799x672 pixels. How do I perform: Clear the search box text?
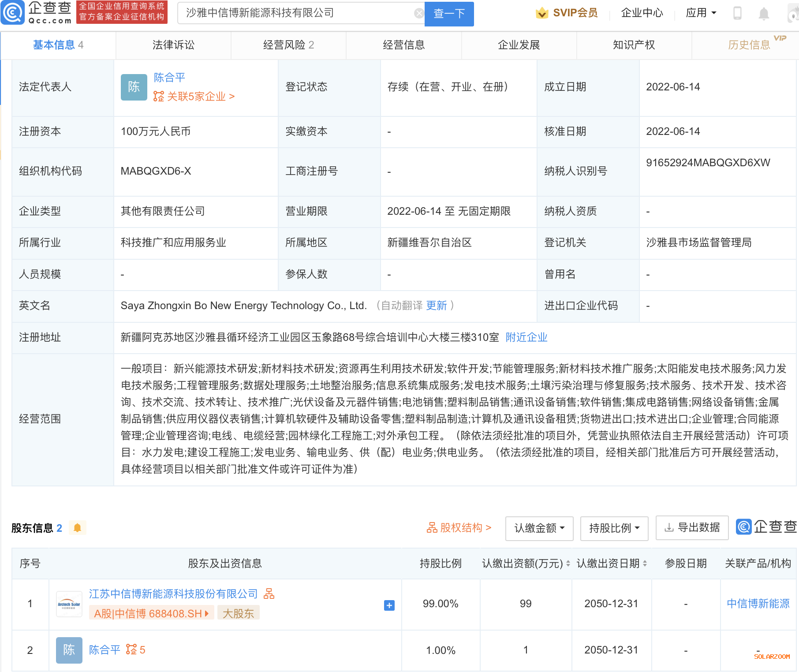pyautogui.click(x=419, y=14)
